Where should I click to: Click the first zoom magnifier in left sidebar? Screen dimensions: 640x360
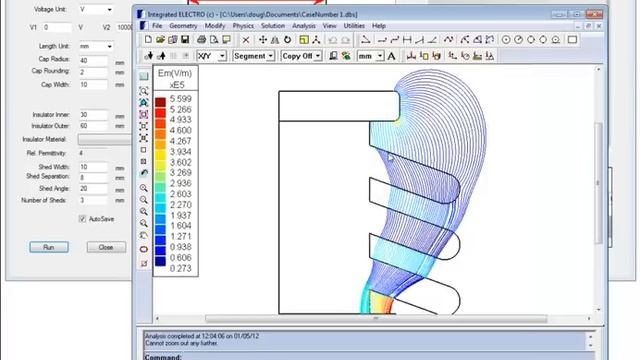click(x=144, y=188)
